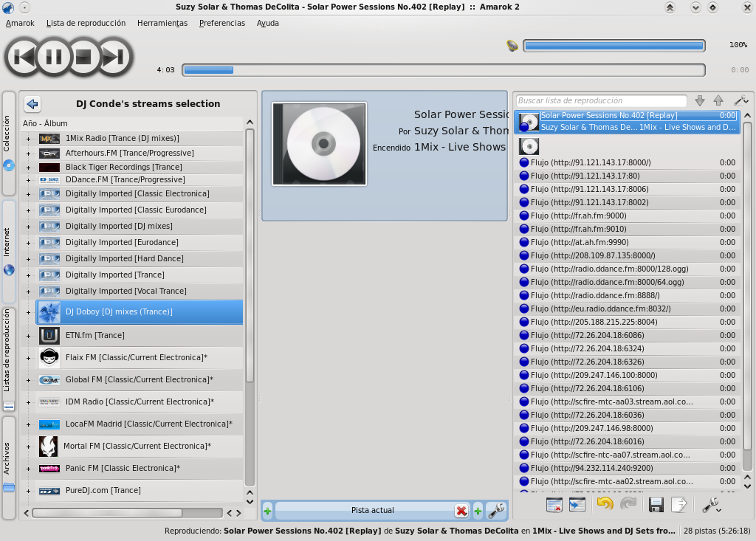This screenshot has height=541, width=756.
Task: Open the Herramientas menu
Action: (162, 23)
